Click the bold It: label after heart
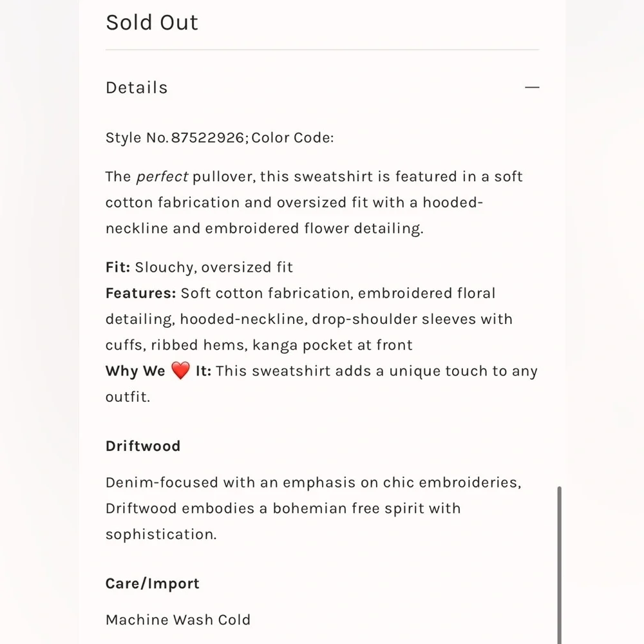The width and height of the screenshot is (644, 644). (204, 371)
